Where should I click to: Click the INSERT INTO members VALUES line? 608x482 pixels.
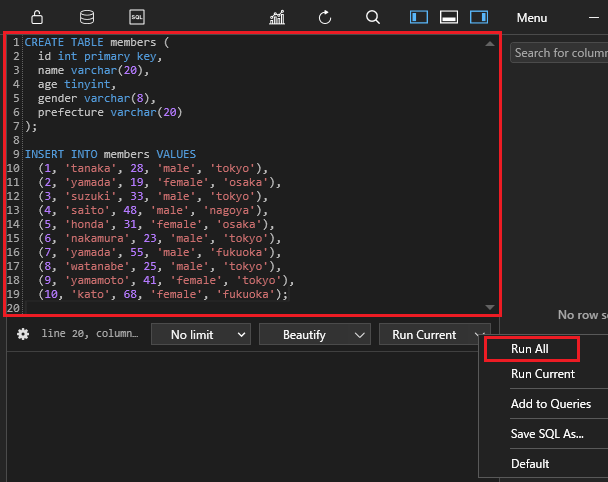pos(110,154)
